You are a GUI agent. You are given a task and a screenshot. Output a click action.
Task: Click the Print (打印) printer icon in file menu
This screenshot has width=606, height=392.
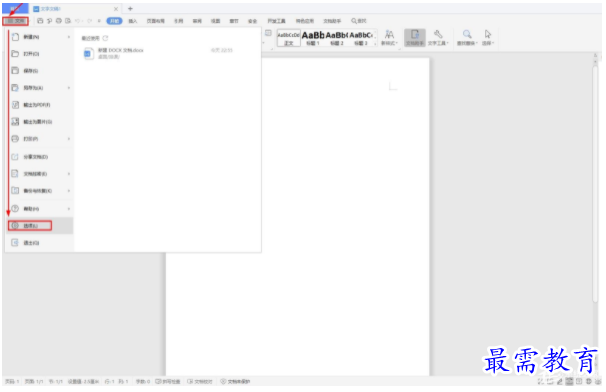coord(15,139)
